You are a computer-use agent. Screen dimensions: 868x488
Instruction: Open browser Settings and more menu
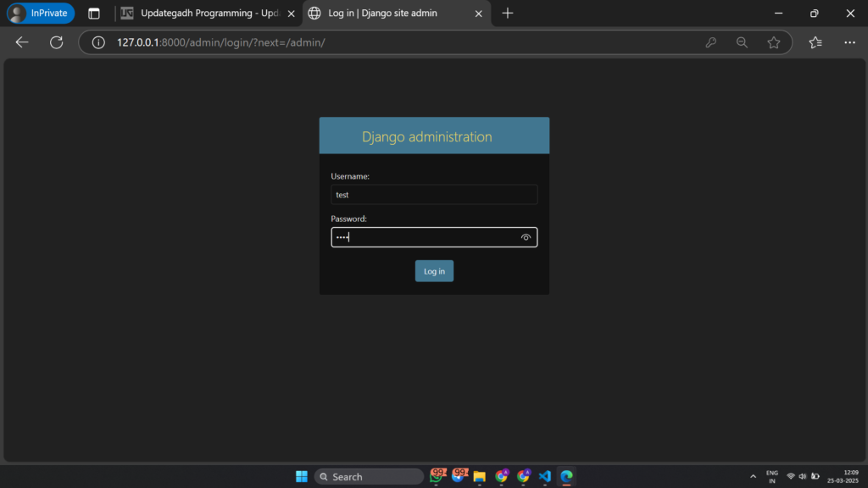[849, 42]
